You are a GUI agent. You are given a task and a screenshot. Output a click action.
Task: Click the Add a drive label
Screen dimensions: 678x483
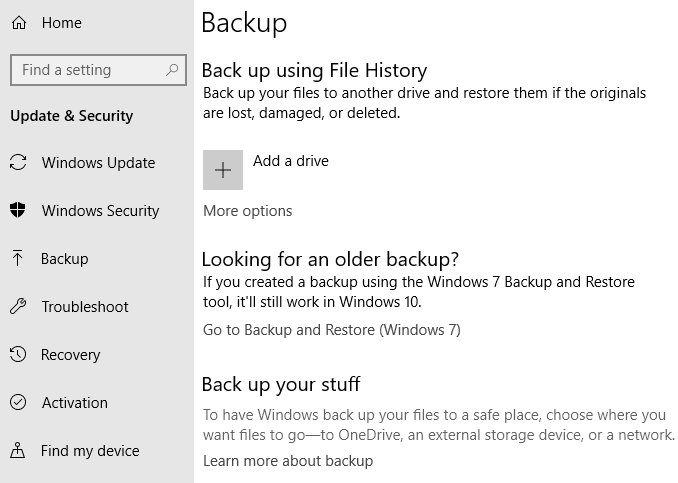click(x=291, y=161)
